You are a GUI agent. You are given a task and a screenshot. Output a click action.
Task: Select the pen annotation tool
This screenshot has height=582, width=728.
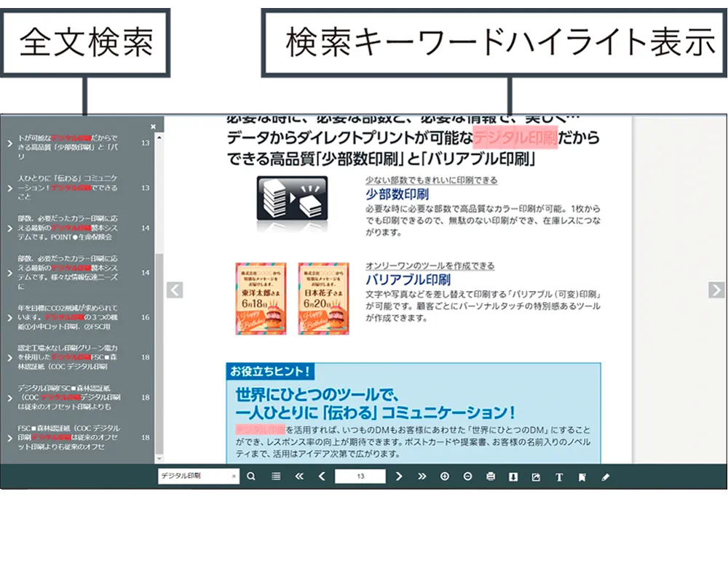pyautogui.click(x=605, y=477)
